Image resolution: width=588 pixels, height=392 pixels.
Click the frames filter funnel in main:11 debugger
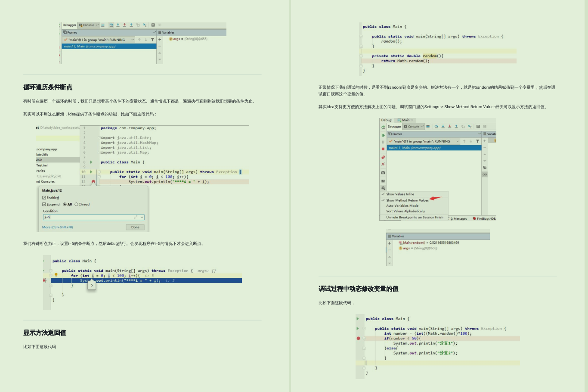[477, 141]
